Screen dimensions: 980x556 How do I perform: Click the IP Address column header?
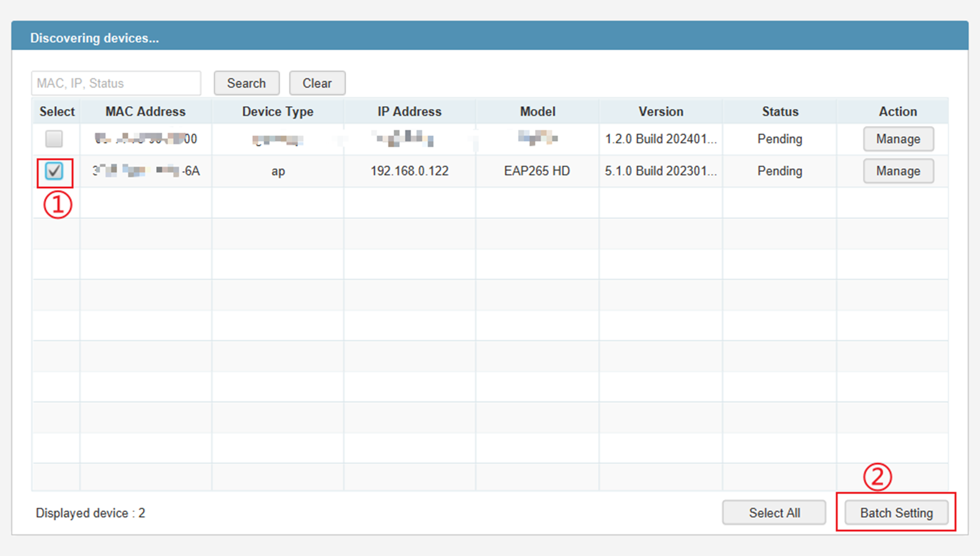pyautogui.click(x=409, y=111)
